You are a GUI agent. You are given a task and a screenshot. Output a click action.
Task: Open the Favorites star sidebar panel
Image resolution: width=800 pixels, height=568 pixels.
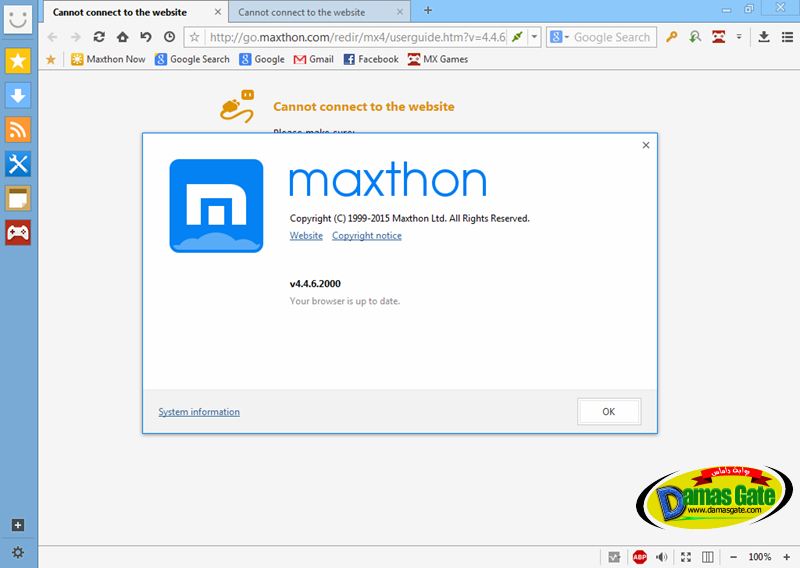coord(18,61)
